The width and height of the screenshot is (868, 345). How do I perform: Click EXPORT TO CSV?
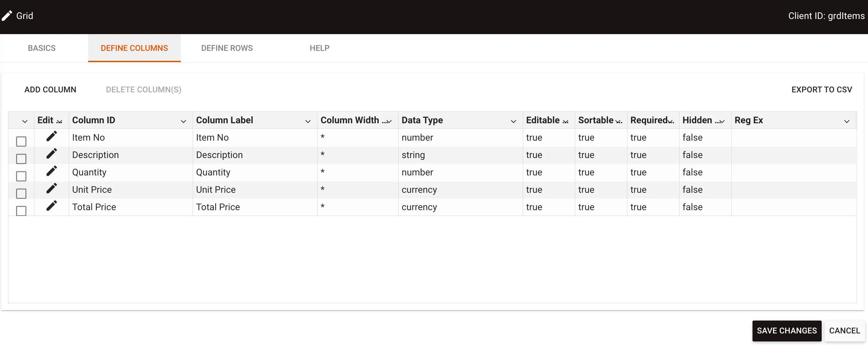pos(821,89)
